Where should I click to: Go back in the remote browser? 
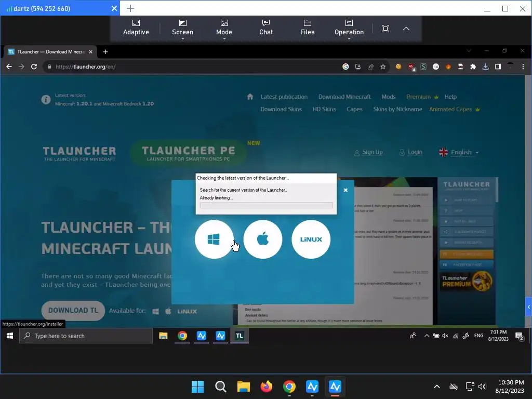(9, 66)
